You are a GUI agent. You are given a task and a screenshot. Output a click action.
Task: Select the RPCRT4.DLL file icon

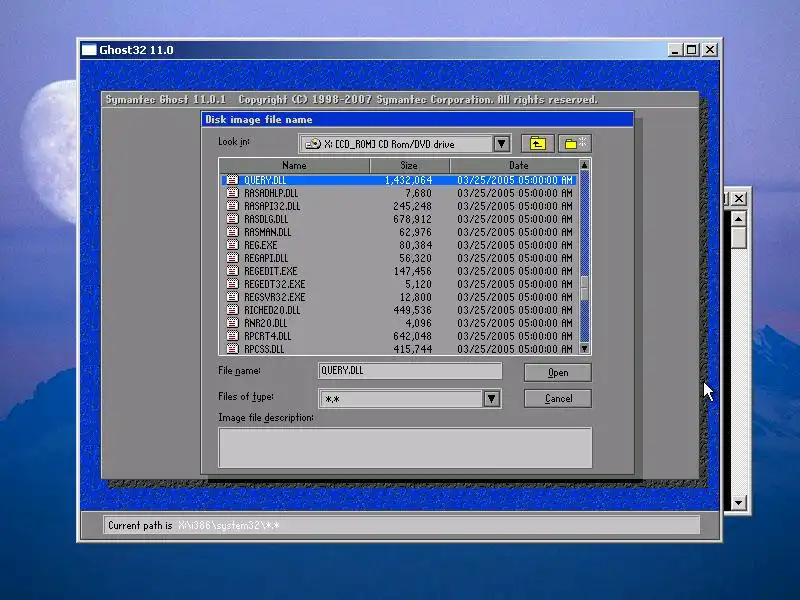point(232,336)
